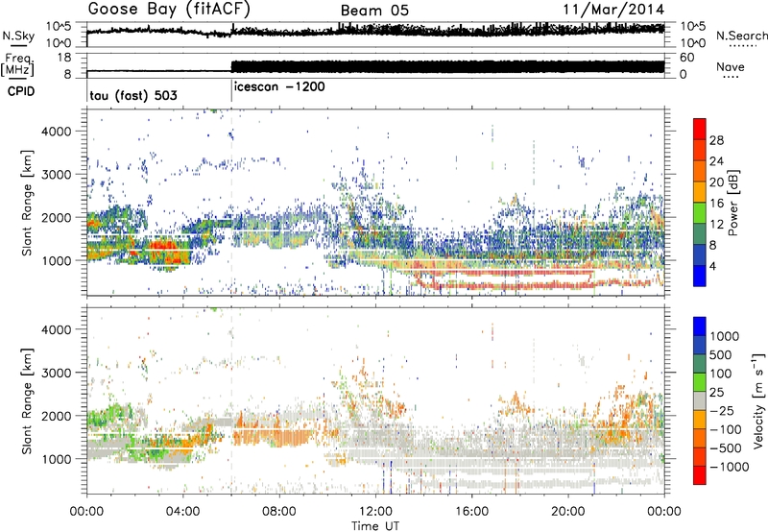Click the 4000 km tick of the power panel
This screenshot has height=532, width=768.
click(57, 132)
